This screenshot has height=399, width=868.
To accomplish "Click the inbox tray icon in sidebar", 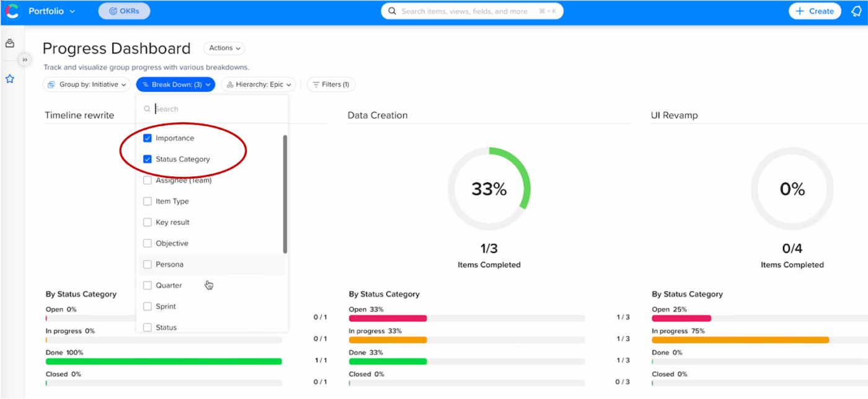I will tap(10, 43).
